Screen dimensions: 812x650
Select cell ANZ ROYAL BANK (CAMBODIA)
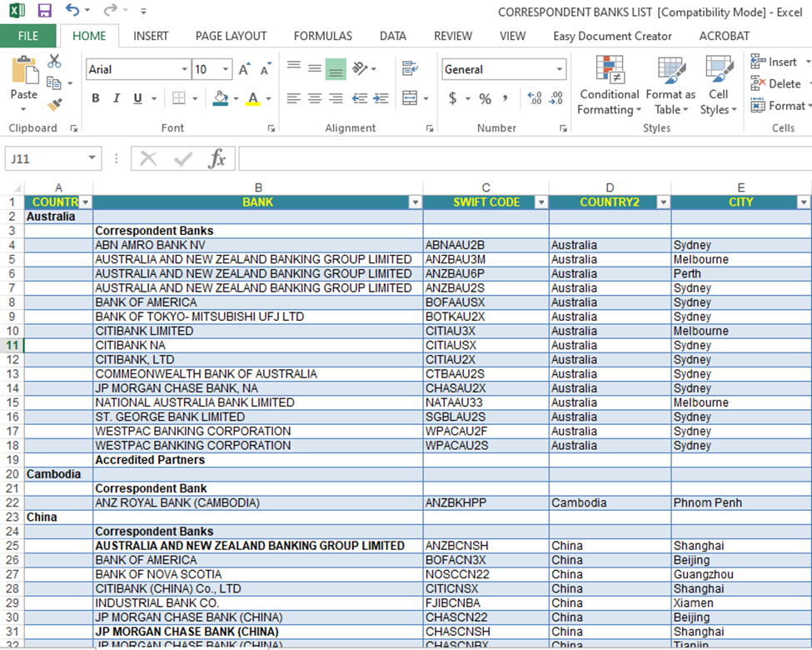[x=258, y=502]
